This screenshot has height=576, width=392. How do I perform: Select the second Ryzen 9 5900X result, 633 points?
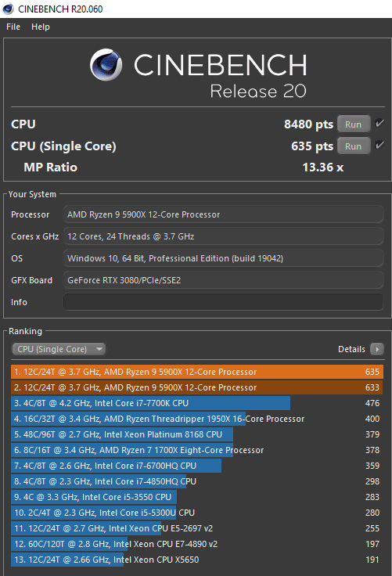tap(197, 387)
